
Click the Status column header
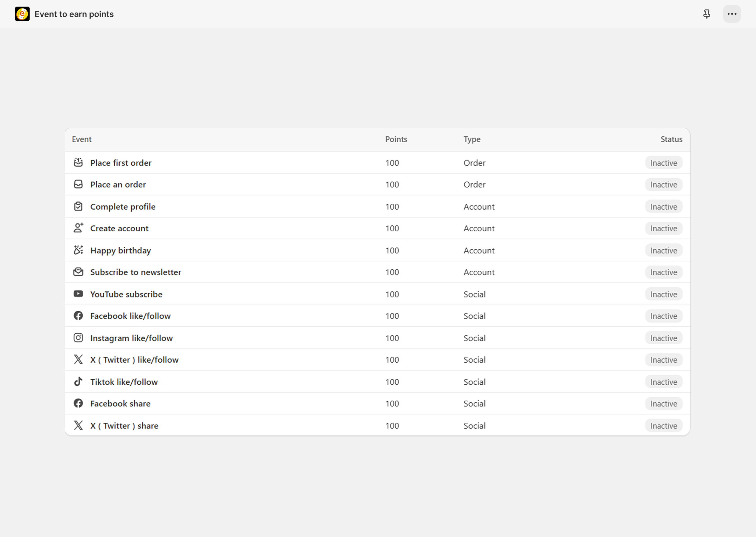click(671, 139)
